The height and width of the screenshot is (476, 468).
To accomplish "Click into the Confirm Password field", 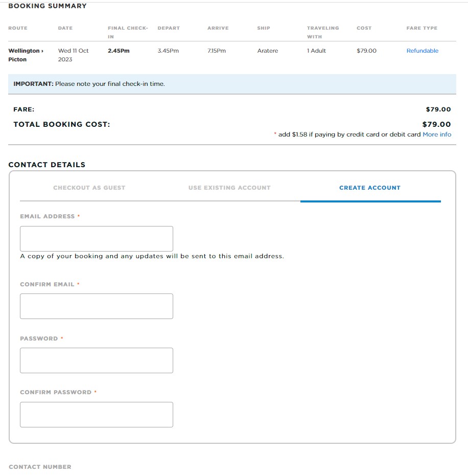I will pos(97,415).
